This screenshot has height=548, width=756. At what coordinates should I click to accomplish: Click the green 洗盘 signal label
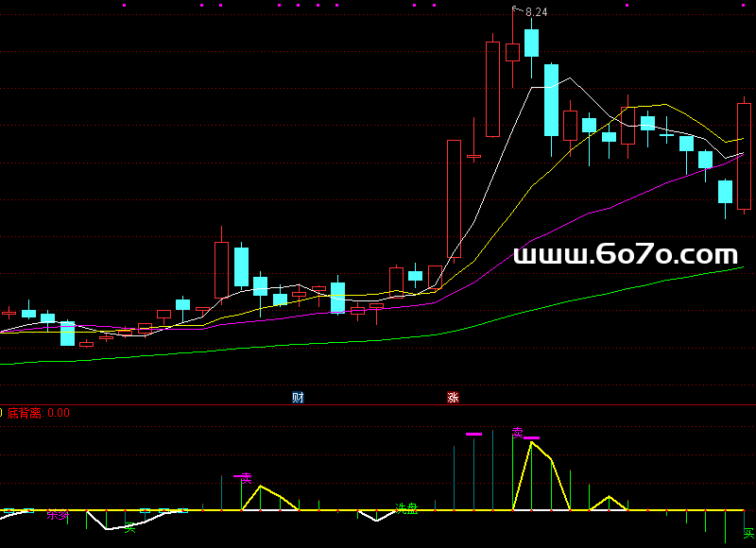coord(406,509)
